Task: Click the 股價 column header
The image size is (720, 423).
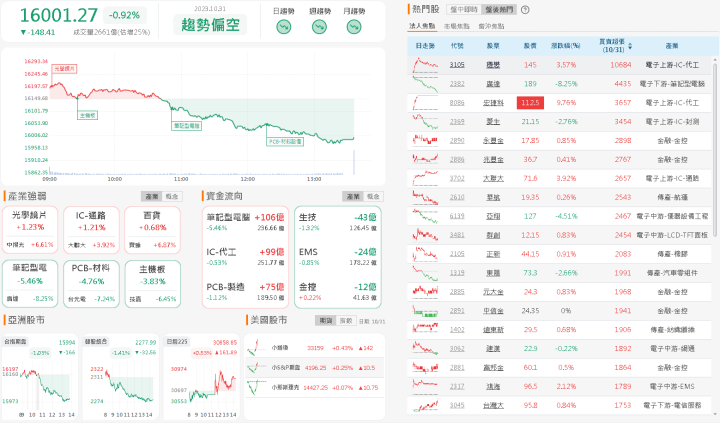Action: 530,46
